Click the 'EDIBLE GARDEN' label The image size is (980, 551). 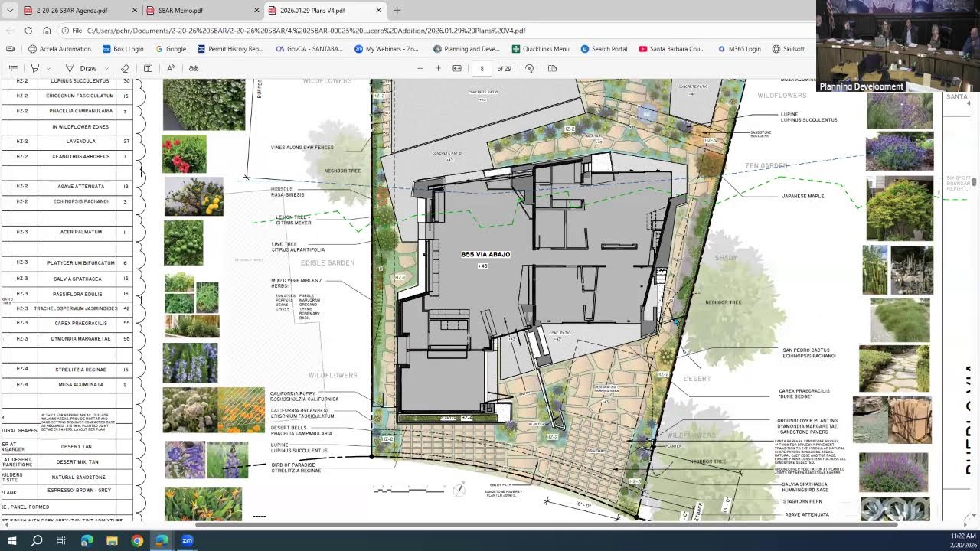(x=328, y=262)
